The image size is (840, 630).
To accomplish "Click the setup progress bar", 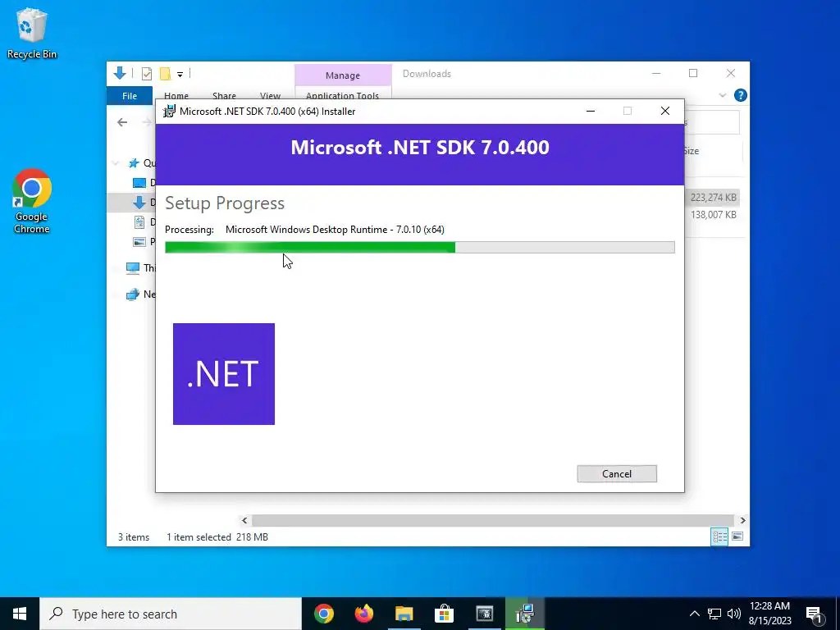I will click(x=419, y=247).
